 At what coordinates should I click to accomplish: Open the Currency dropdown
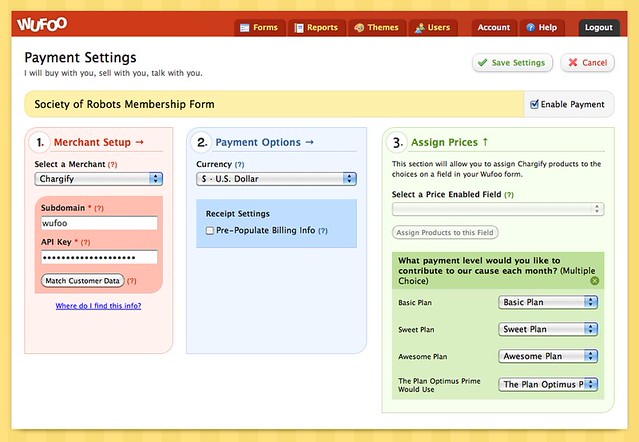(x=276, y=179)
